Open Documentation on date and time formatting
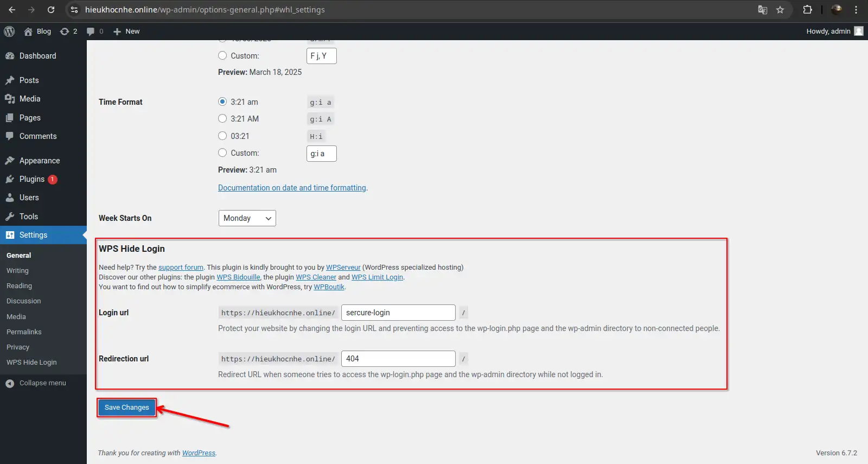Viewport: 868px width, 464px height. click(x=292, y=188)
